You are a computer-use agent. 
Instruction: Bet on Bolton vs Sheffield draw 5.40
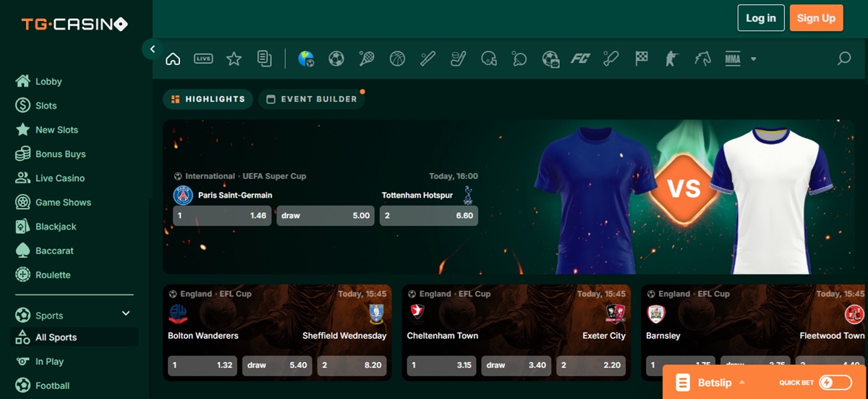(x=277, y=366)
